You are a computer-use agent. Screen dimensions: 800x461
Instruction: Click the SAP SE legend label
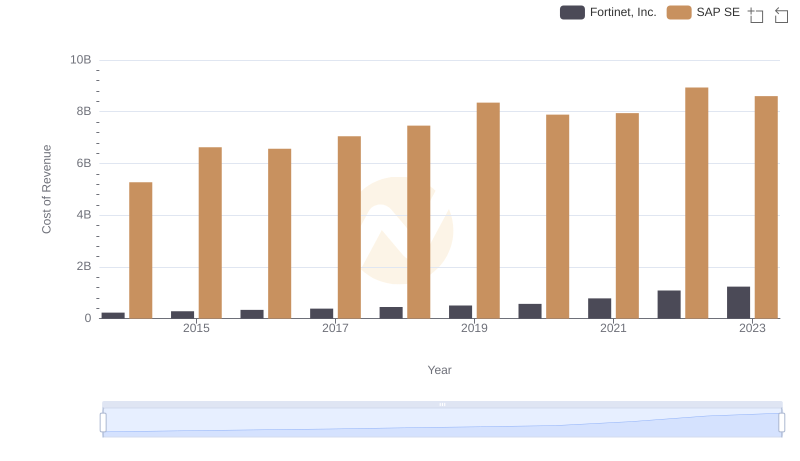coord(718,12)
